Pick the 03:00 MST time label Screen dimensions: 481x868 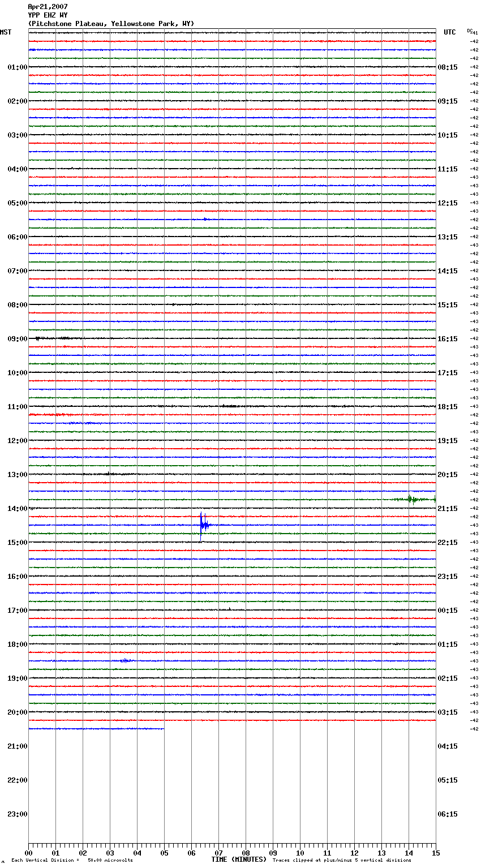point(18,135)
